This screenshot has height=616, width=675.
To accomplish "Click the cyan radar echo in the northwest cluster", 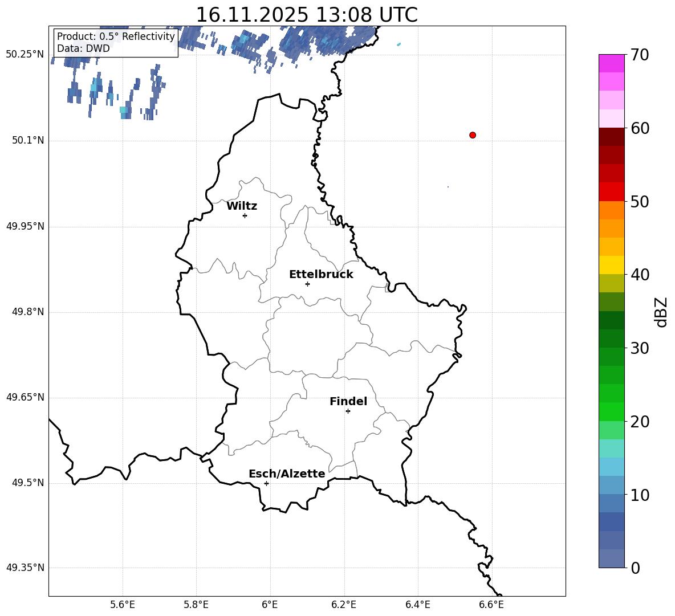I will click(x=124, y=110).
